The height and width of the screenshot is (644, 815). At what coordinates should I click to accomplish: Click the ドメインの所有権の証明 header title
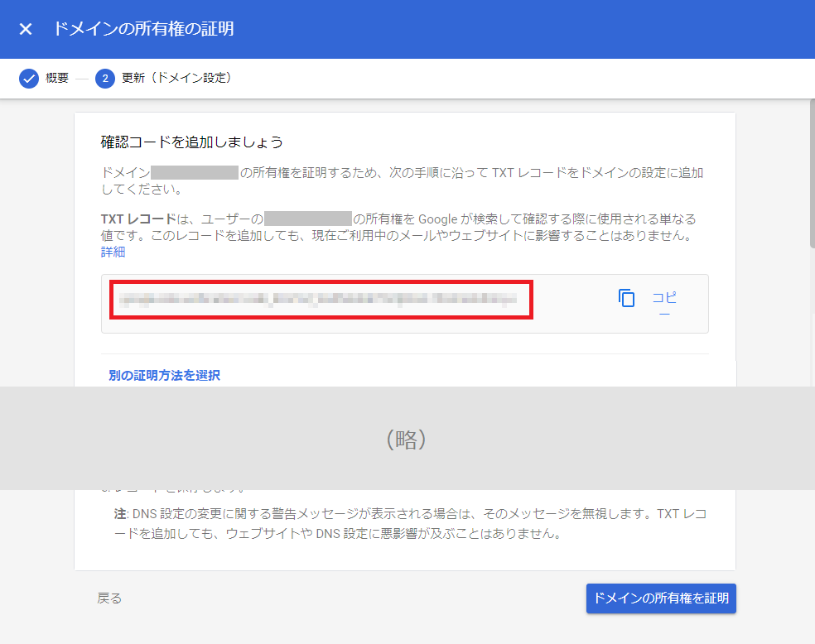(x=143, y=29)
